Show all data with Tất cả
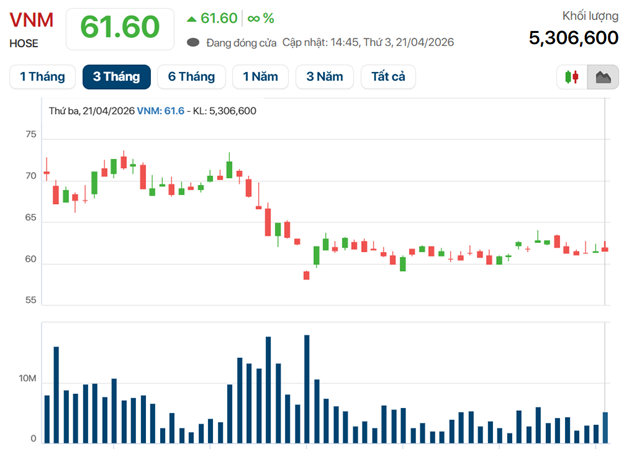 [x=387, y=77]
